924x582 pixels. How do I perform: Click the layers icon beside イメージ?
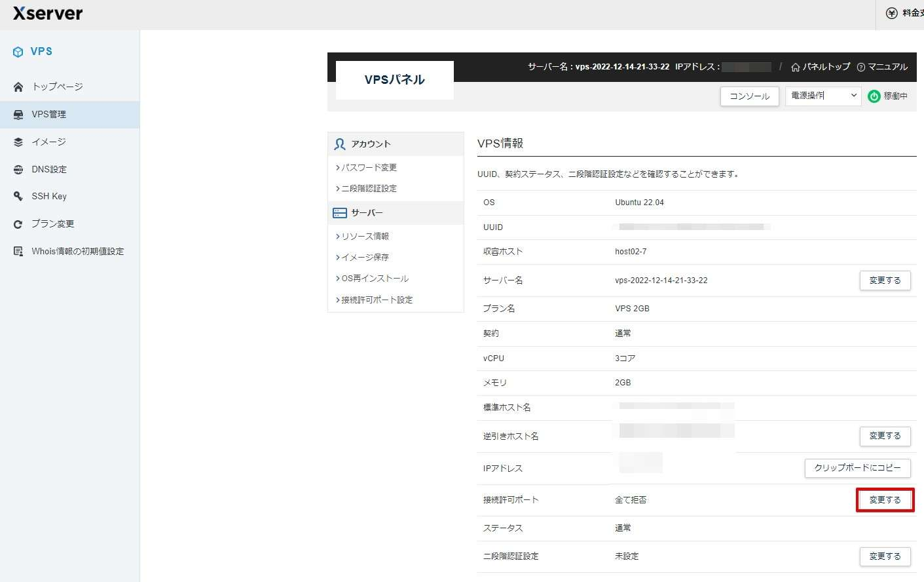[18, 142]
